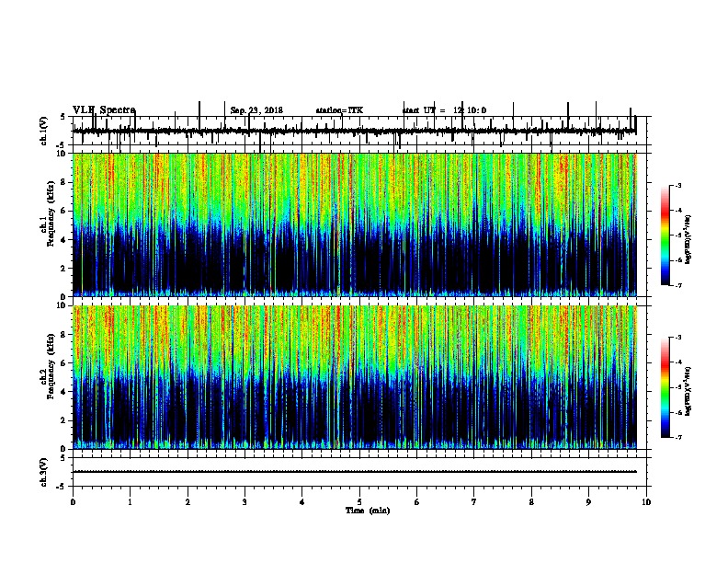The height and width of the screenshot is (563, 728).
Task: Click the time axis tick label "10" at bottom right
Action: [646, 502]
